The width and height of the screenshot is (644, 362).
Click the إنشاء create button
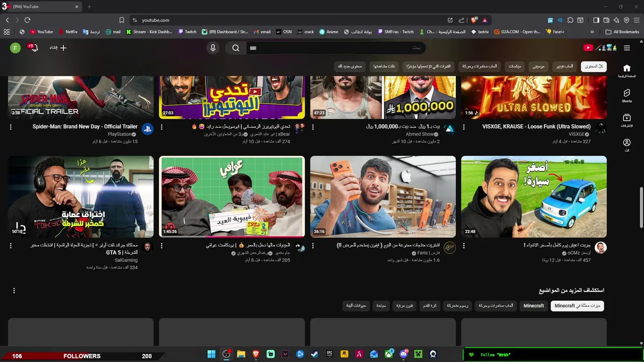click(x=57, y=48)
